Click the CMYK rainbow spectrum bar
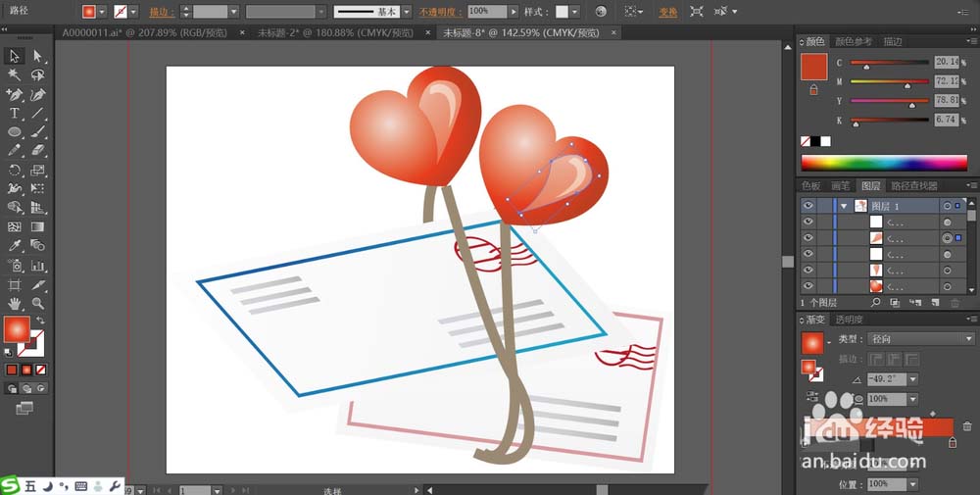Image resolution: width=980 pixels, height=495 pixels. pyautogui.click(x=884, y=163)
